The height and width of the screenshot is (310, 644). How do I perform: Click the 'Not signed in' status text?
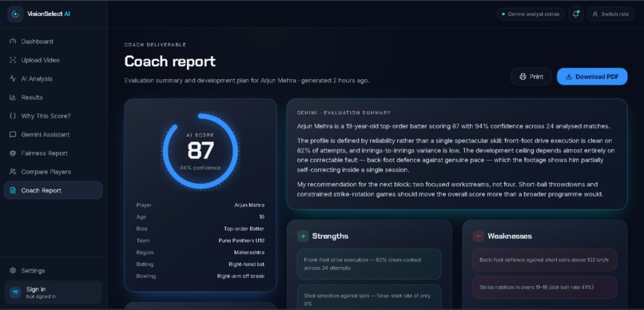tap(41, 296)
